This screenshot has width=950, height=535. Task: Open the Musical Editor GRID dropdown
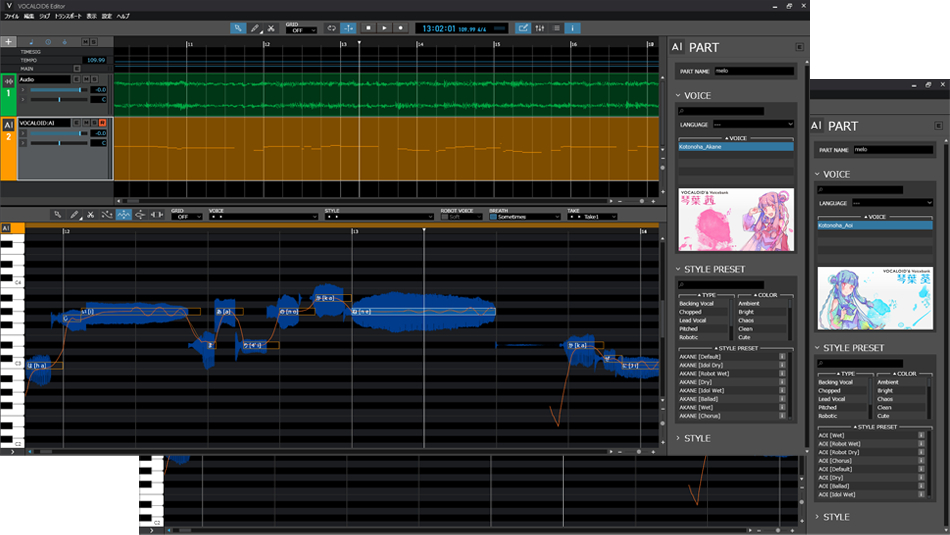tap(186, 217)
